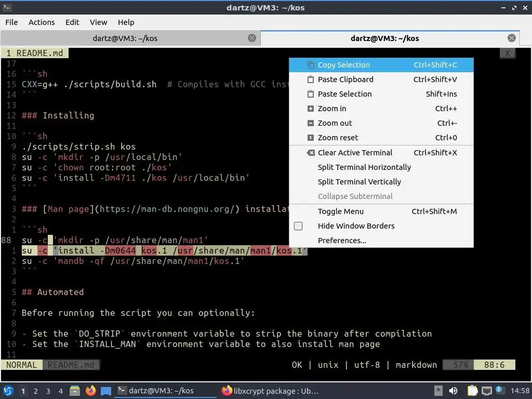Select the dartz@VM3 terminal taskbar button
Viewport: 532px width, 399px height.
tap(165, 391)
